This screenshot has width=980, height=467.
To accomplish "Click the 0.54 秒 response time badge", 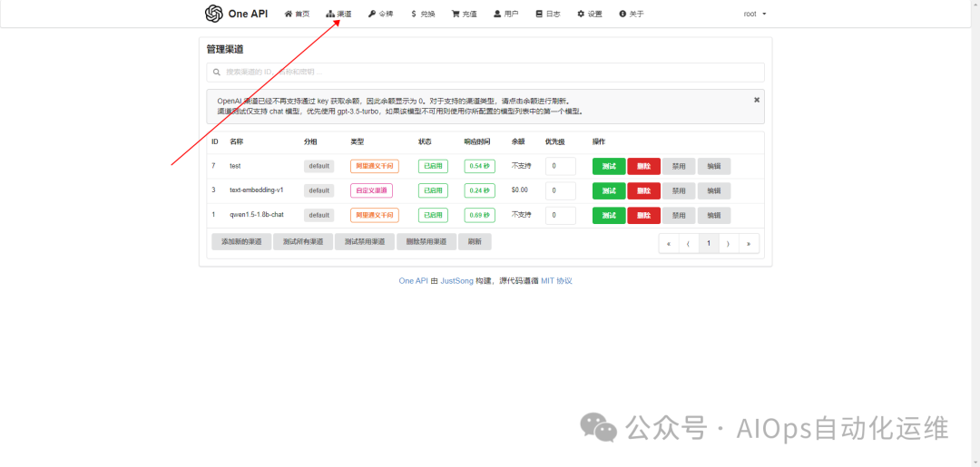I will 480,166.
